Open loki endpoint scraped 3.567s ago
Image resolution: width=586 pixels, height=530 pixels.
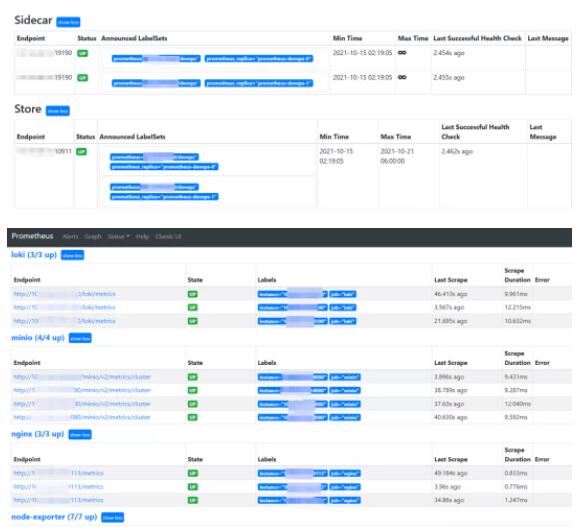click(x=64, y=308)
